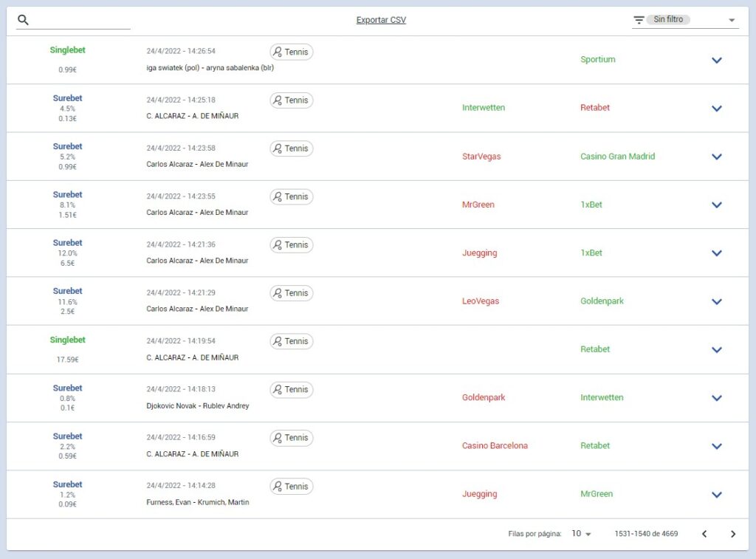Image resolution: width=756 pixels, height=559 pixels.
Task: Click Tennis chip on the 14:14:28 row
Action: tap(291, 486)
